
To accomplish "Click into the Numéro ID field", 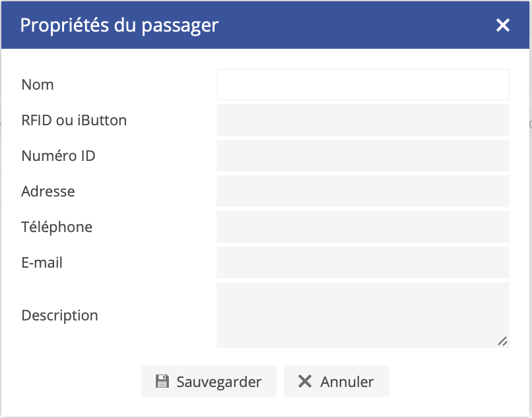I will click(x=362, y=156).
